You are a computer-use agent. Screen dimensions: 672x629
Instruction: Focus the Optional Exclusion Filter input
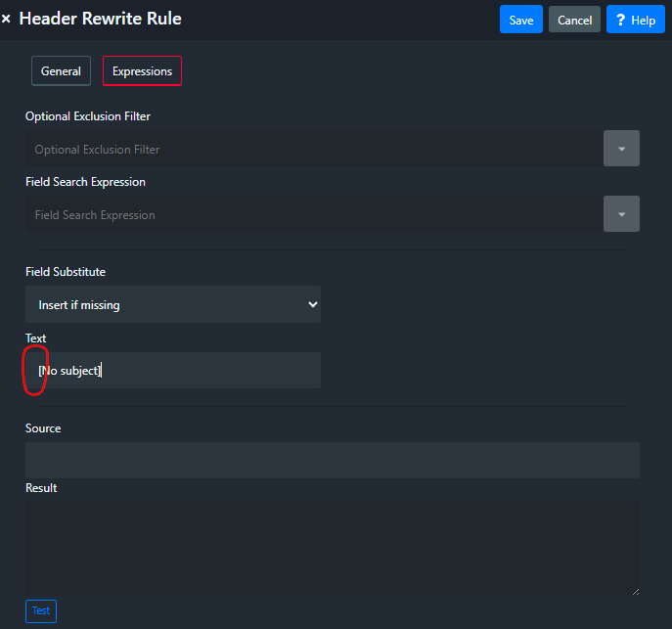click(x=313, y=149)
